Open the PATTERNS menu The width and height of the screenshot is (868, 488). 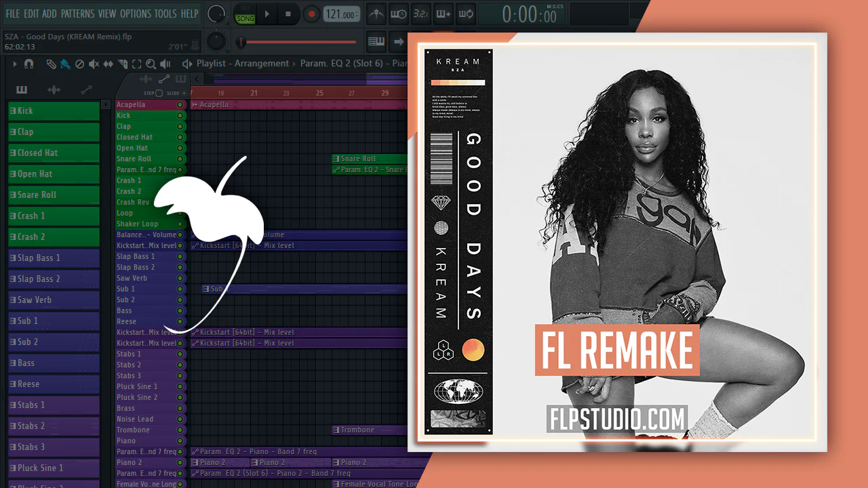tap(77, 14)
